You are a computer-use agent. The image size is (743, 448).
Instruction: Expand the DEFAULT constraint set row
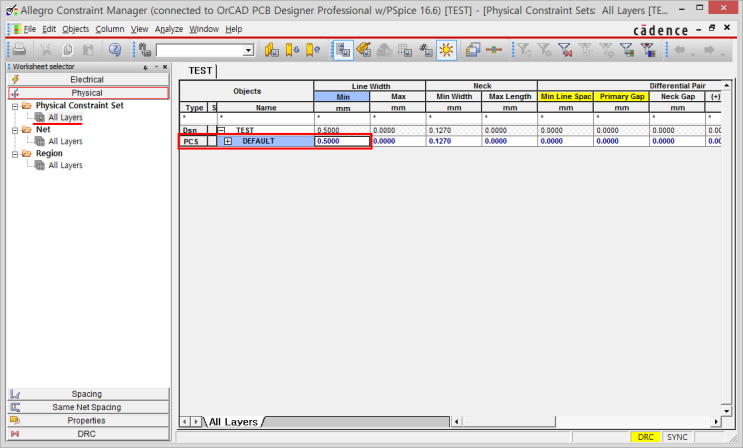point(228,141)
